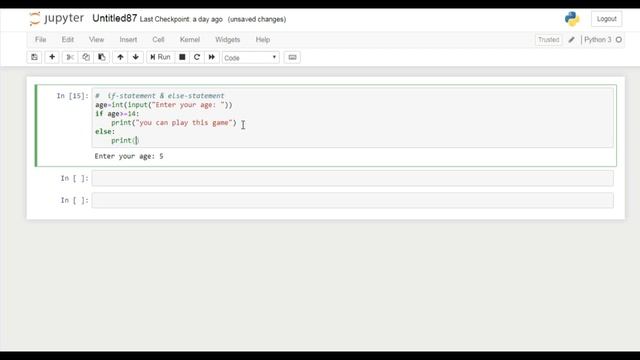Restart kernel and rerun all cells
This screenshot has height=360, width=640.
tap(211, 57)
